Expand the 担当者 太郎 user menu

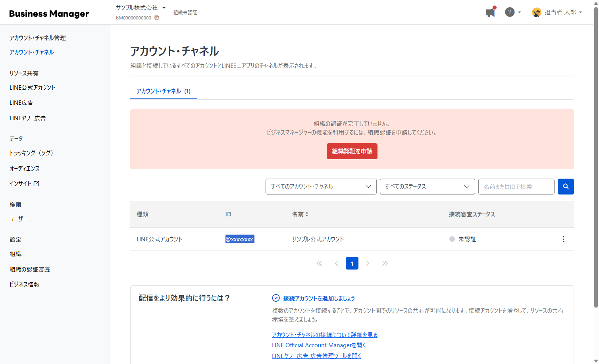[x=563, y=12]
